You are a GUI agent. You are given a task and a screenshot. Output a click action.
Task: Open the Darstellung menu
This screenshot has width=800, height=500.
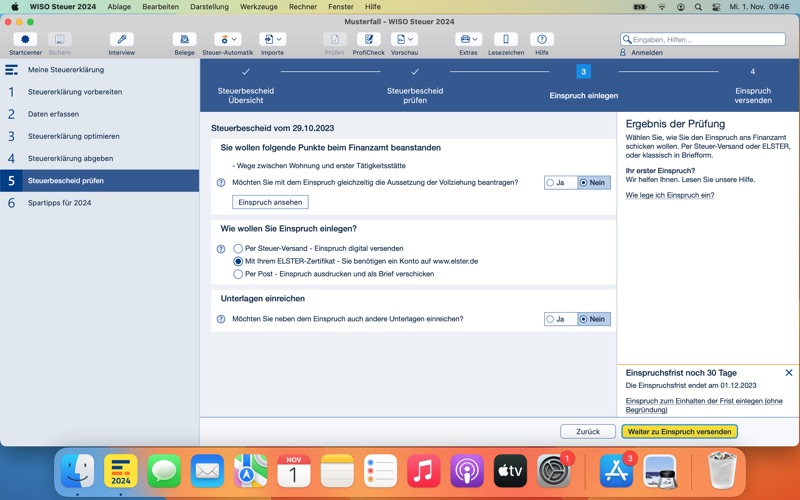pyautogui.click(x=209, y=7)
